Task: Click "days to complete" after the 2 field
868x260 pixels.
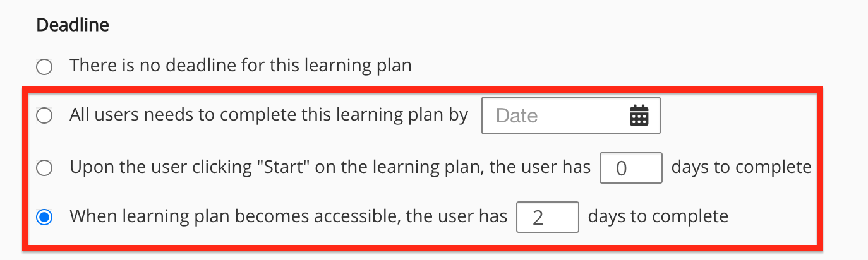Action: [658, 218]
